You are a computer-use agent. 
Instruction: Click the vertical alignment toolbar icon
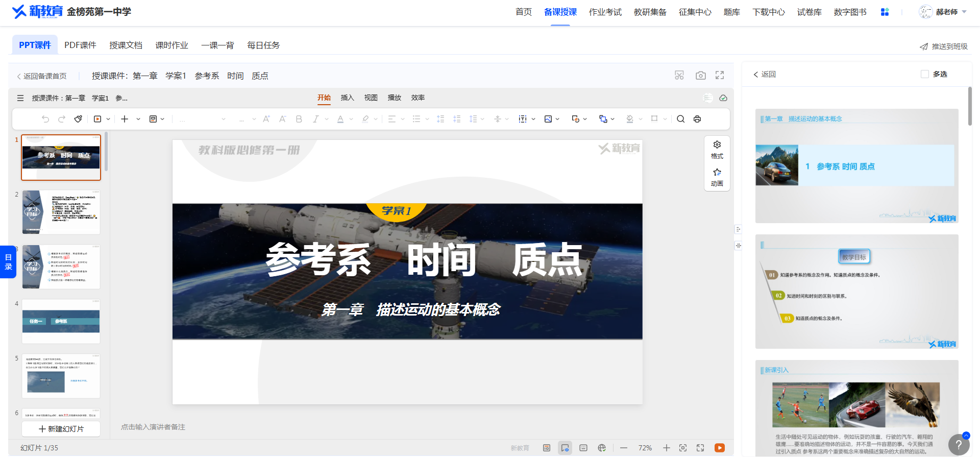[498, 119]
